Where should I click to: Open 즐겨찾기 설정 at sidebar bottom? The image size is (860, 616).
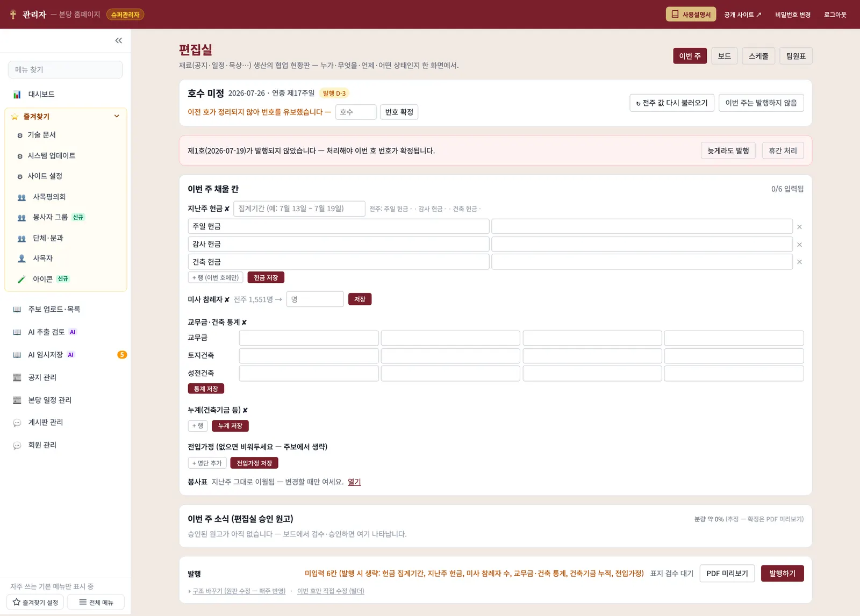(x=35, y=603)
